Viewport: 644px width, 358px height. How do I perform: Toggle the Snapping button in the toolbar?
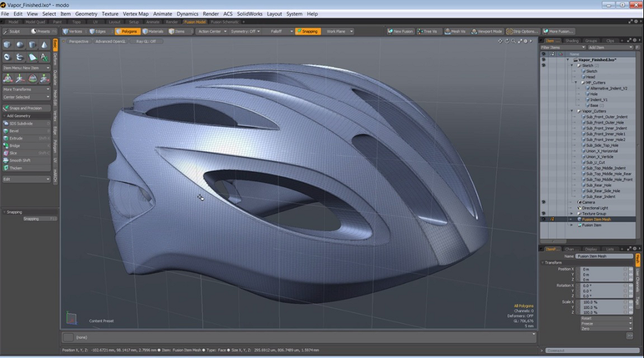(308, 31)
